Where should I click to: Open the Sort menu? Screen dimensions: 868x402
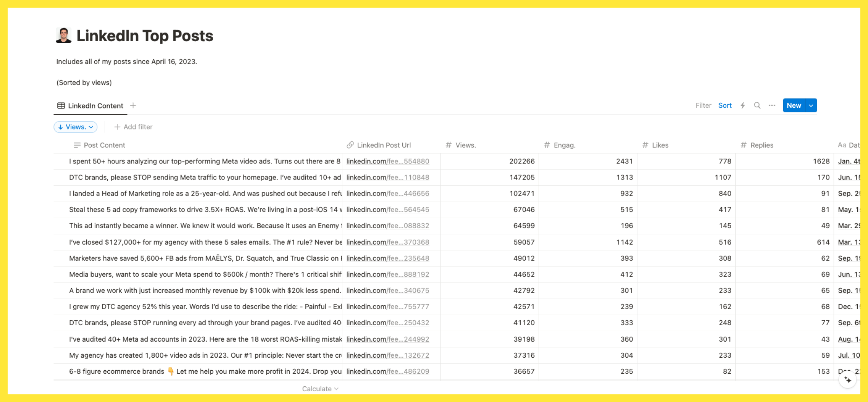(x=725, y=105)
